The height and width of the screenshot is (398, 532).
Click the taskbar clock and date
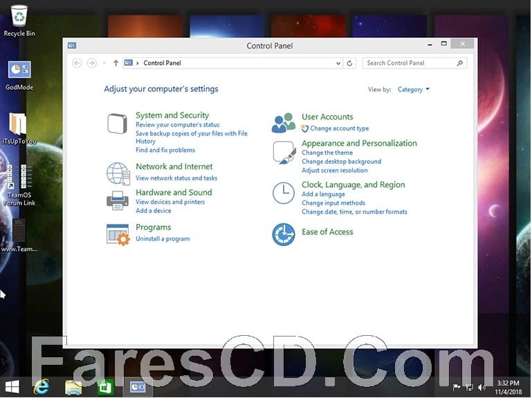tap(508, 388)
